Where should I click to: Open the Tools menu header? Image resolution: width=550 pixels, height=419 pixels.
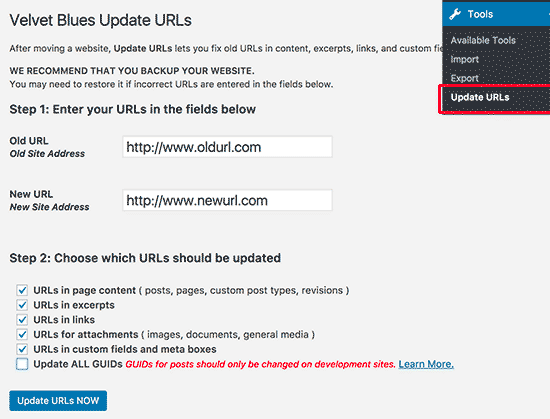click(x=496, y=14)
